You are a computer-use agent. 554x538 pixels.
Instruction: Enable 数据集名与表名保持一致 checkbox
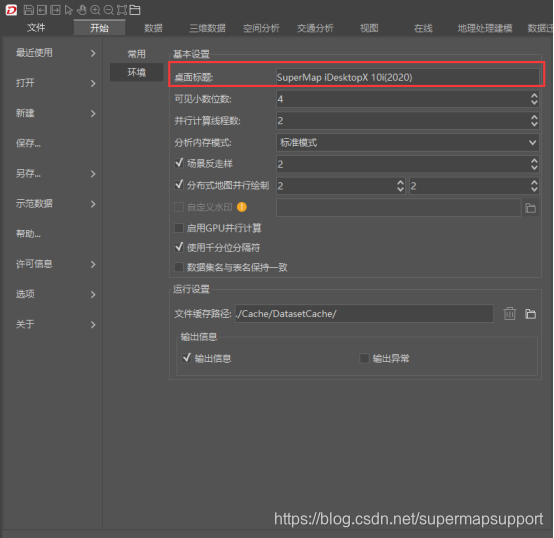[179, 267]
